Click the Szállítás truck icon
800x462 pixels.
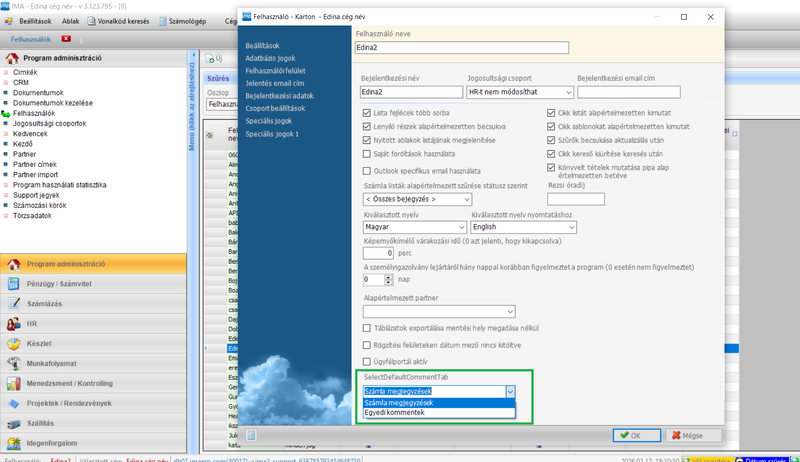tap(14, 424)
